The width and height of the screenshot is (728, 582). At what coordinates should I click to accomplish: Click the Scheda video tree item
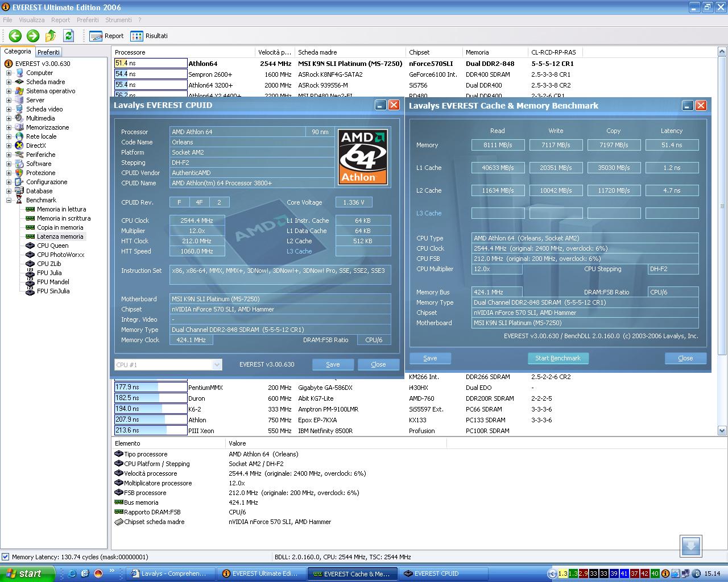pyautogui.click(x=44, y=109)
